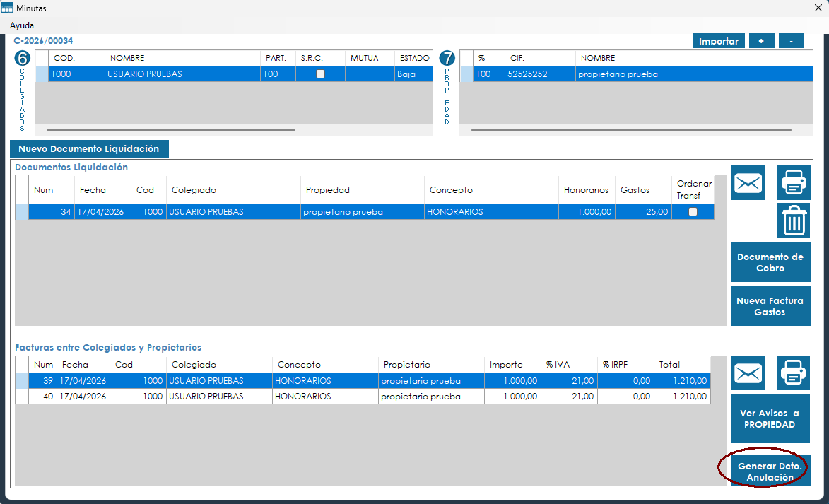
Task: Toggle S.R.C. checkbox for USUARIO PRUEBAS
Action: tap(320, 74)
